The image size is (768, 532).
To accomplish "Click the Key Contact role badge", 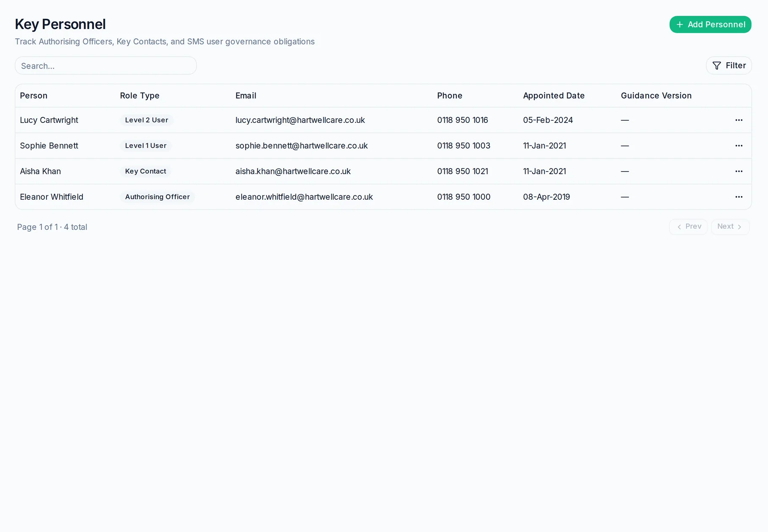I will pos(145,172).
